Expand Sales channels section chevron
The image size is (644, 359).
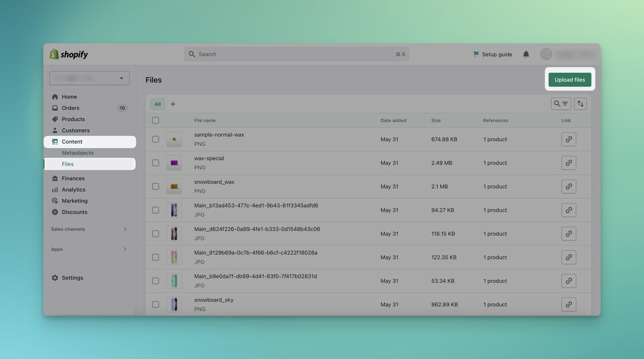(x=125, y=229)
